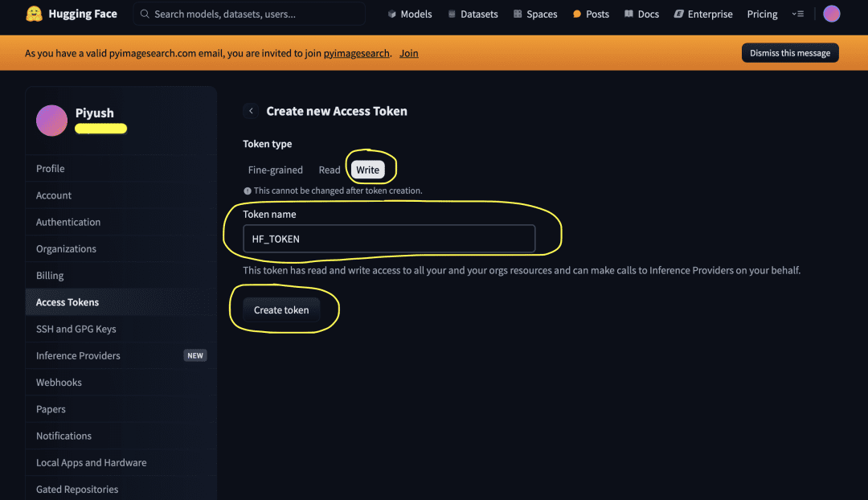This screenshot has width=868, height=500.
Task: Click the purple-pink profile avatar swatch
Action: point(51,121)
